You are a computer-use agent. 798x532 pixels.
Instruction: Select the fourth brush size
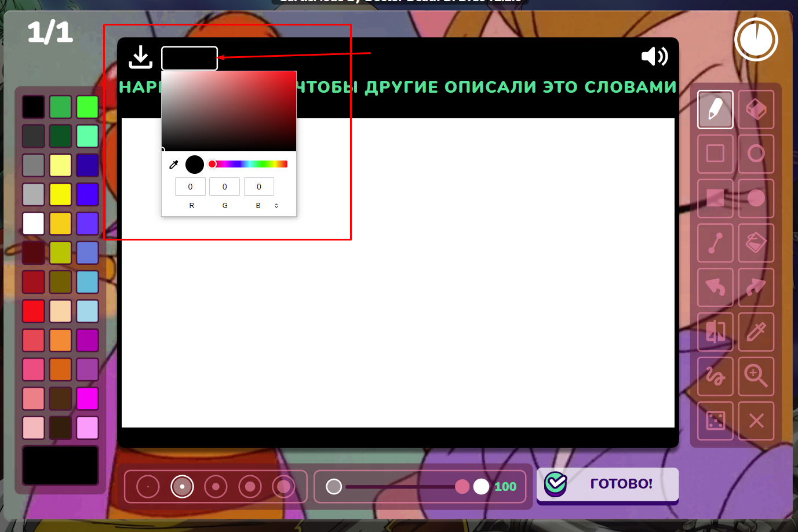(x=250, y=487)
